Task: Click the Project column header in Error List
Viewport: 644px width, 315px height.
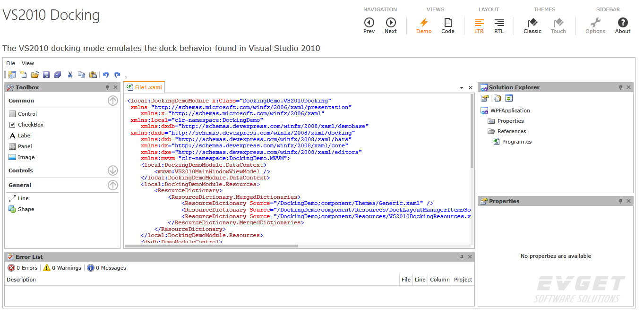Action: [x=463, y=280]
